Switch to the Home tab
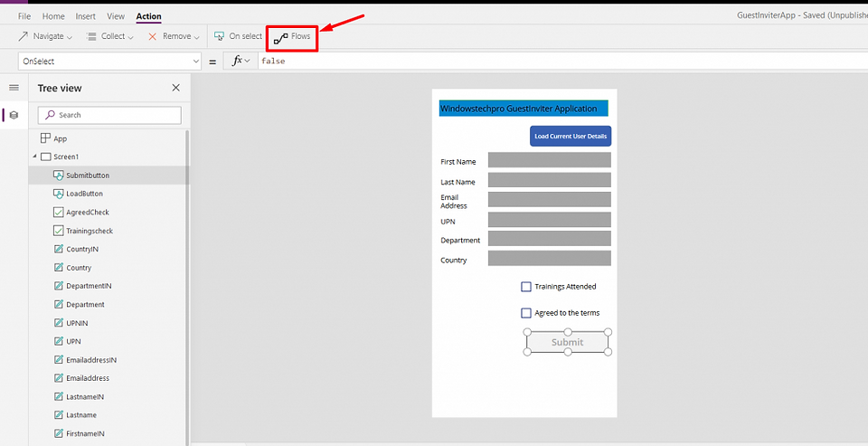The width and height of the screenshot is (868, 446). (x=53, y=16)
